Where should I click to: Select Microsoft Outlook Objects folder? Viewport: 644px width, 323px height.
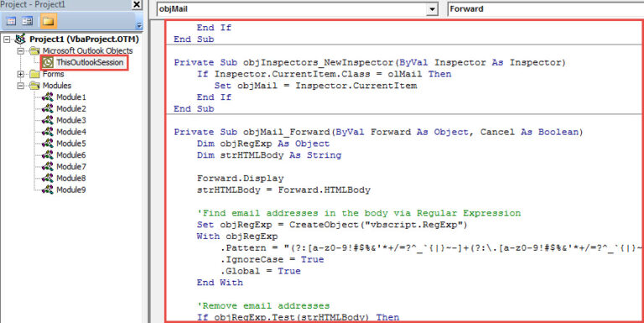pos(87,51)
